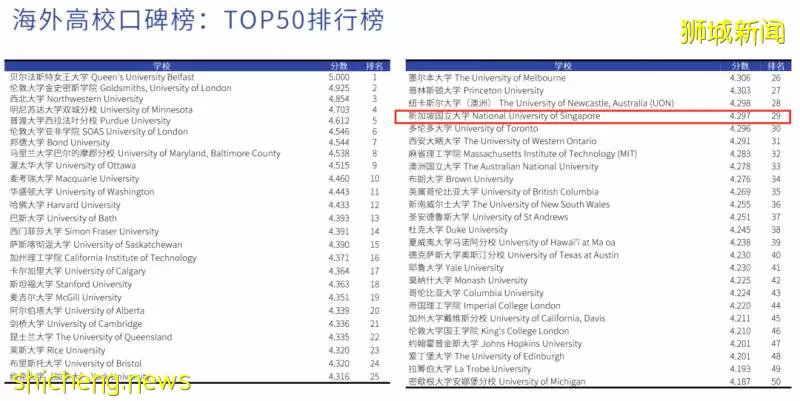Select score 4.854 of Northwestern University
The width and height of the screenshot is (800, 401).
[339, 99]
